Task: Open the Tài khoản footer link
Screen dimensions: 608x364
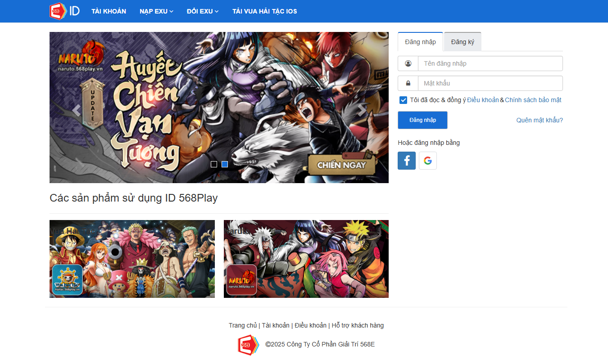Action: [x=276, y=325]
